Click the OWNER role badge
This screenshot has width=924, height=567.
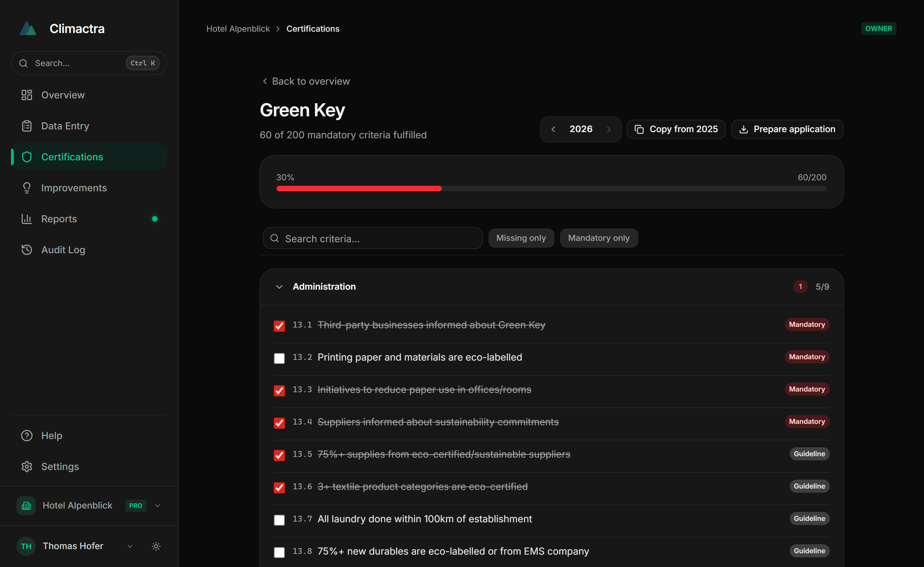point(878,29)
